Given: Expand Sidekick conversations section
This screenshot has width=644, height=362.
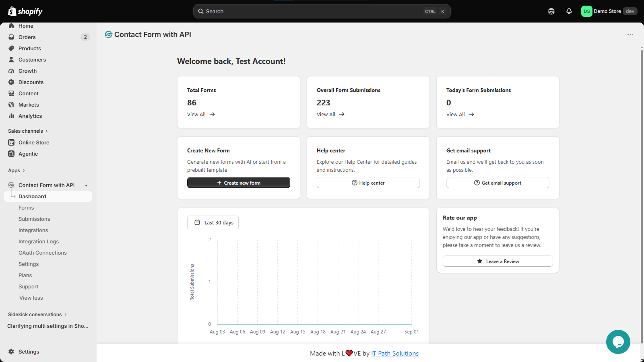Looking at the screenshot, I should point(37,315).
